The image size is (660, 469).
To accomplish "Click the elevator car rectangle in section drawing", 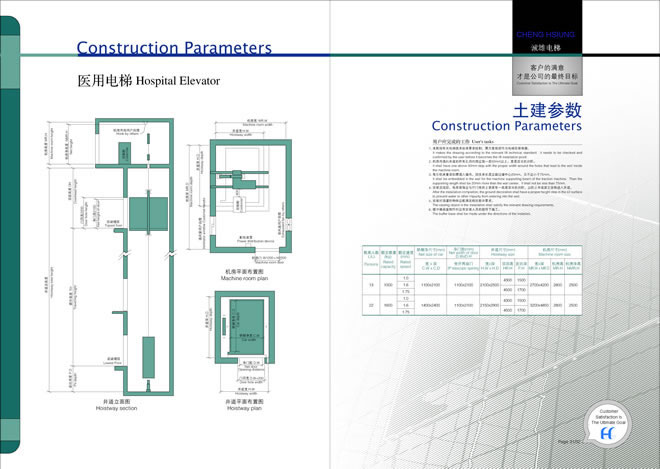I will point(148,214).
